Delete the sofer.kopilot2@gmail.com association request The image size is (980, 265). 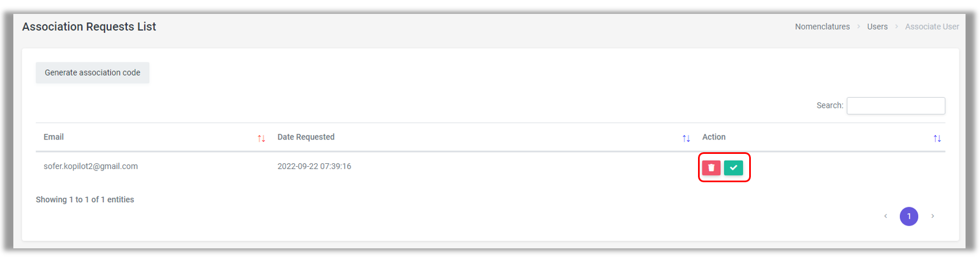(x=711, y=168)
